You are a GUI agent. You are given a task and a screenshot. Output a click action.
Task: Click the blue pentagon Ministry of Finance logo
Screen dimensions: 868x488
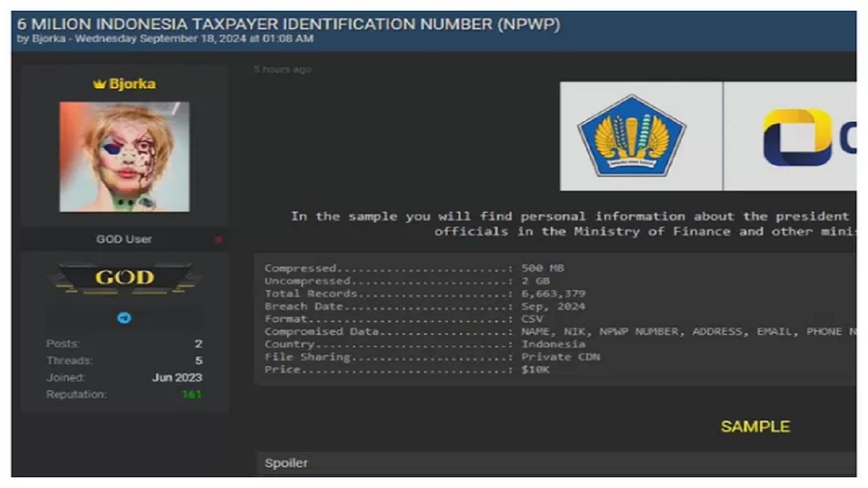click(x=631, y=136)
